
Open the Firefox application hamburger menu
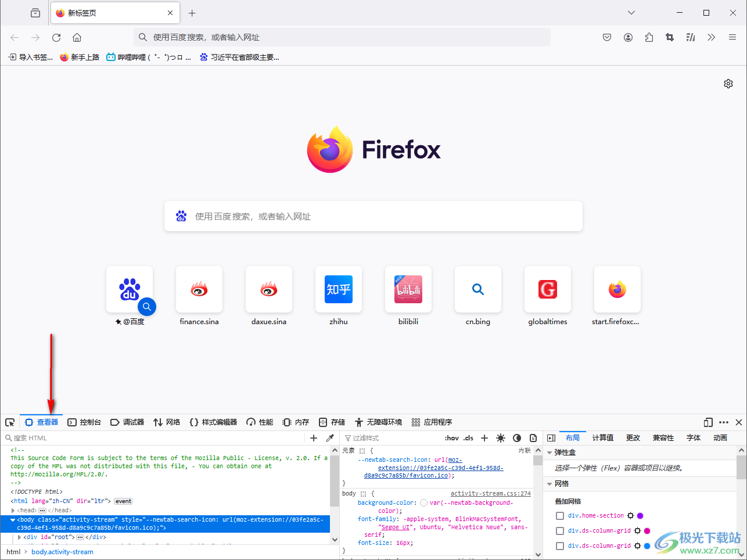tap(732, 37)
